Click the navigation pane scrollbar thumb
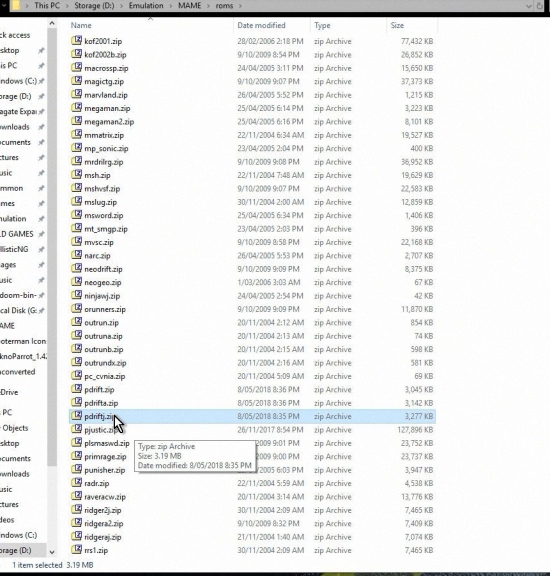Screen dimensions: 550x576 tap(52, 246)
